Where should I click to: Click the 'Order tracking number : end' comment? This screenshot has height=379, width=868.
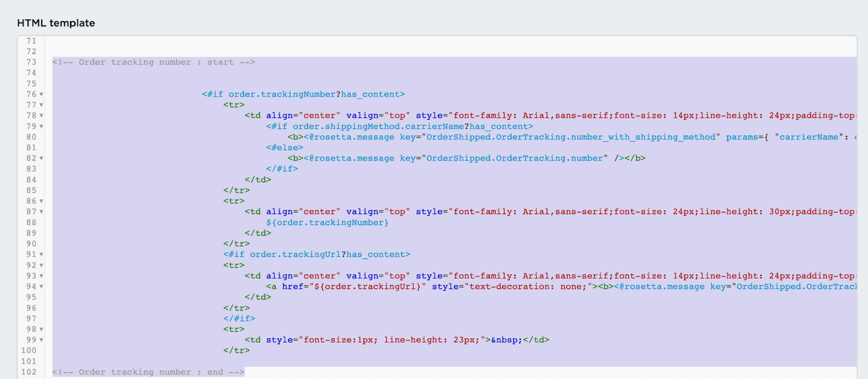148,372
